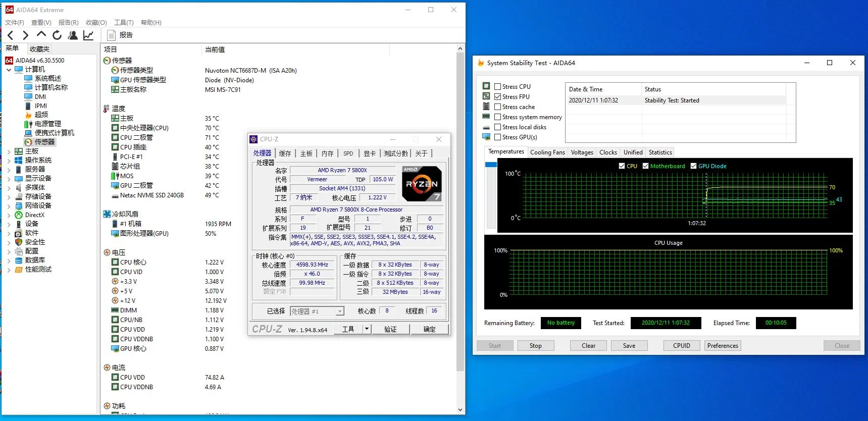Select 计算机名称 tree entry
Image resolution: width=868 pixels, height=421 pixels.
51,87
